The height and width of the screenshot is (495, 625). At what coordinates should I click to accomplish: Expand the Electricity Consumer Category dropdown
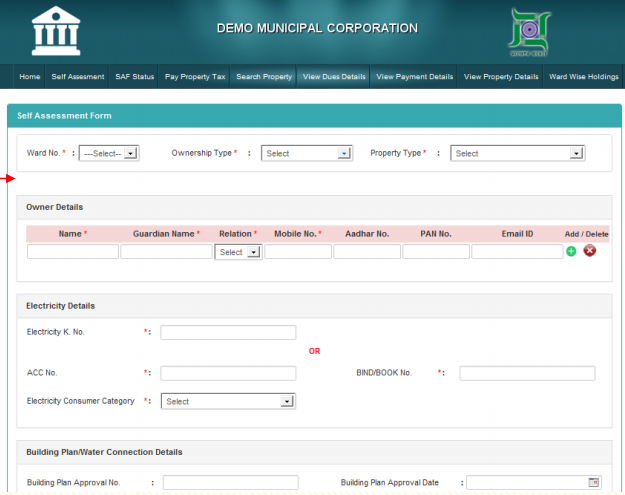click(x=228, y=401)
